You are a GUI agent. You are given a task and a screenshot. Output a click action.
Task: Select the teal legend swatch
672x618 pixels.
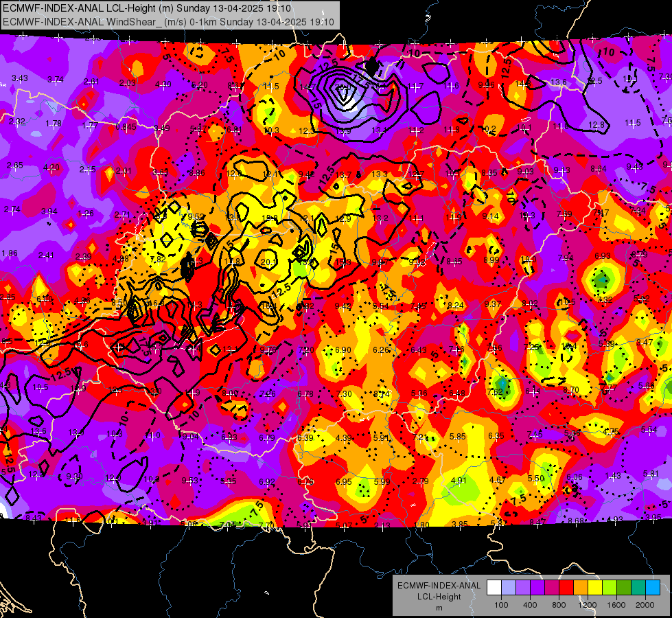(638, 587)
